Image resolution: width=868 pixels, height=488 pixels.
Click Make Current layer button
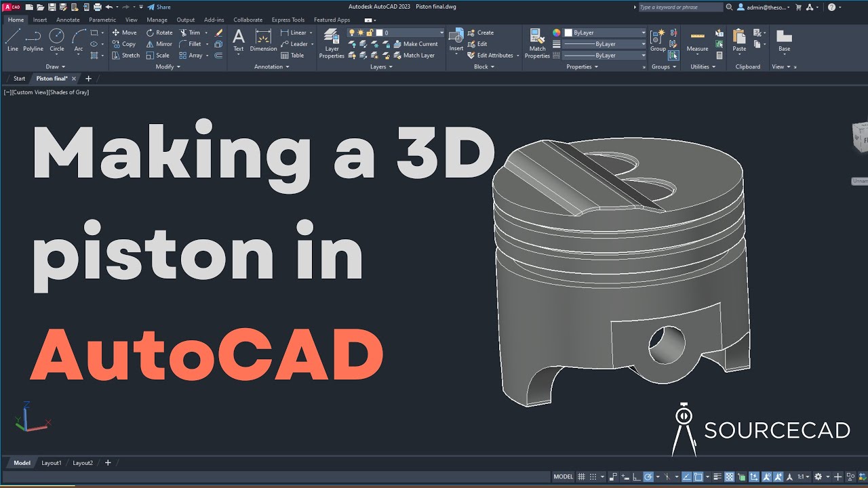tap(416, 44)
